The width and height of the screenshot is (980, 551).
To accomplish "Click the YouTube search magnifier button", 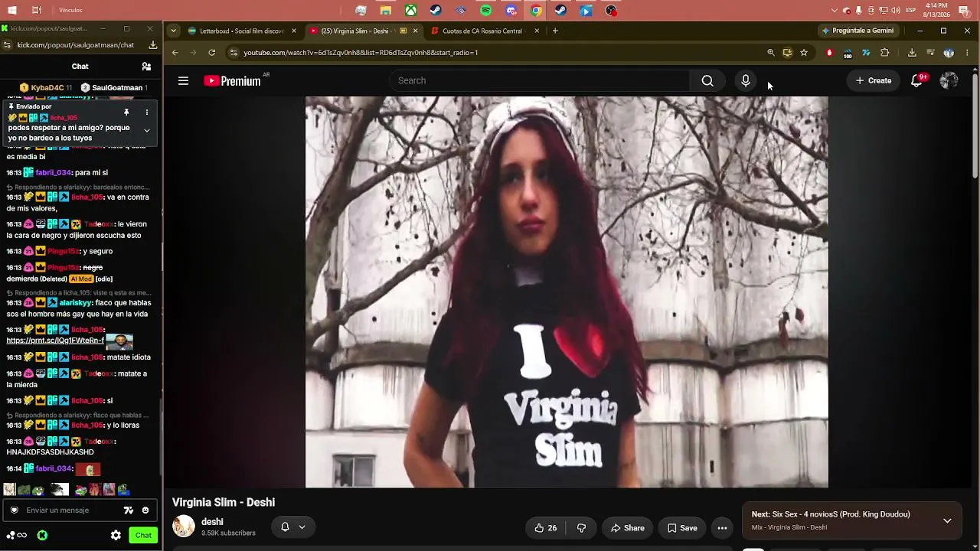I will tap(707, 80).
